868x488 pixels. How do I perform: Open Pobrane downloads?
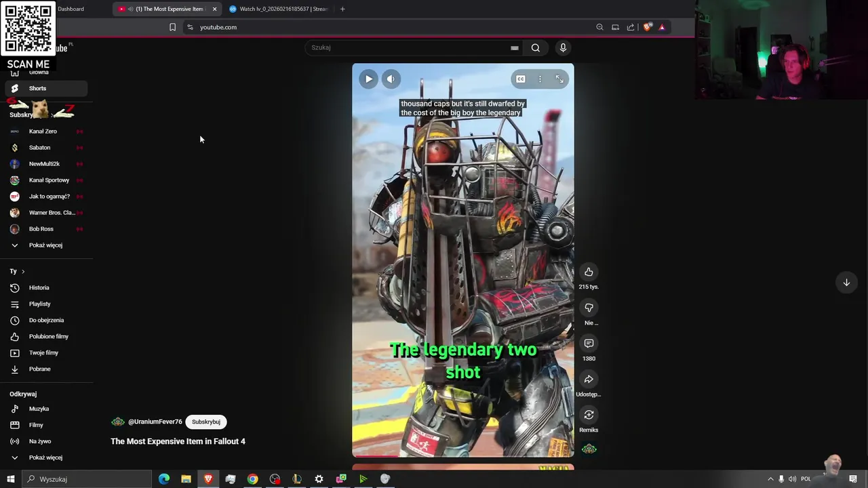46,369
